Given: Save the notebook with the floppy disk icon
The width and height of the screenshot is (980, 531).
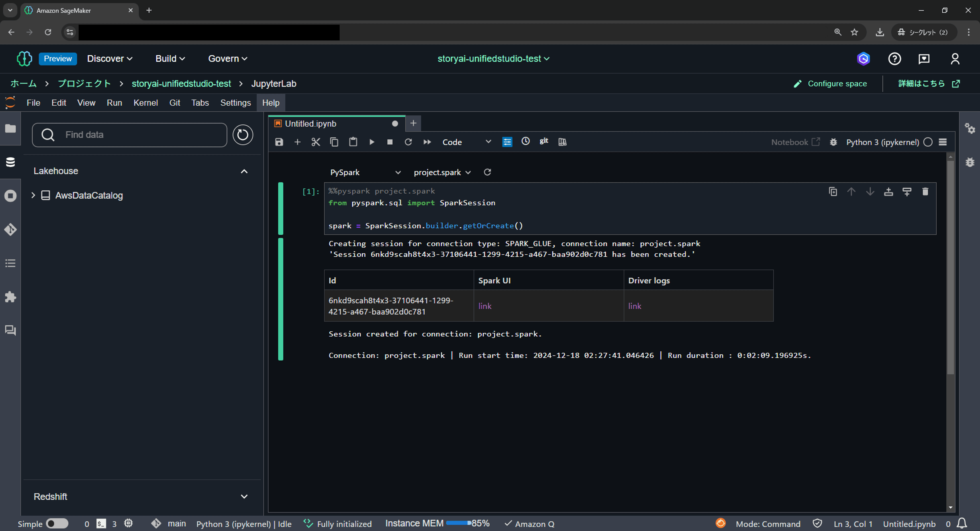Looking at the screenshot, I should [279, 142].
